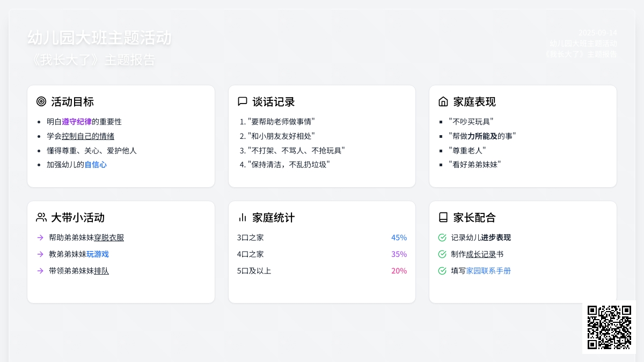Screen dimensions: 644x362
Task: Click the underlined 成长记录 text
Action: tap(481, 254)
